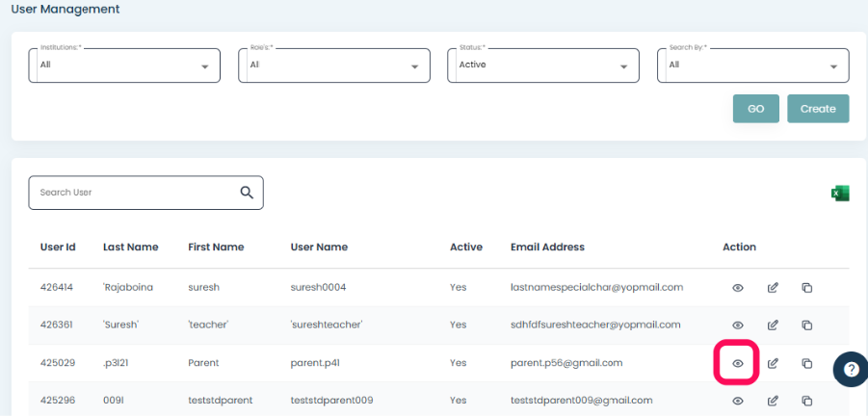Open the help question mark bubble
This screenshot has height=416, width=868.
[851, 369]
